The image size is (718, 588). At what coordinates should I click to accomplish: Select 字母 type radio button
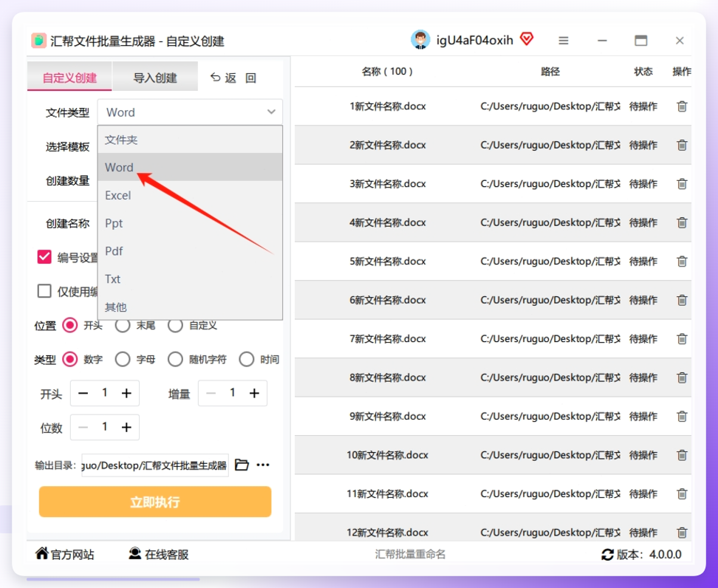tap(123, 360)
